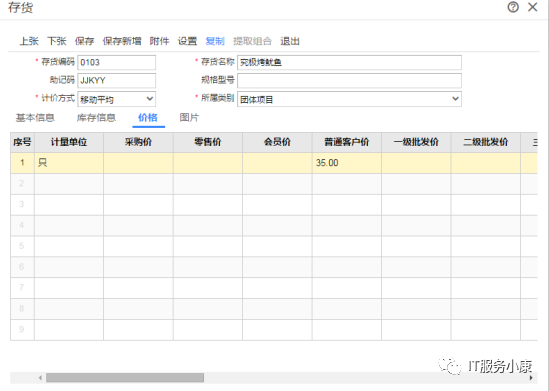Image resolution: width=549 pixels, height=391 pixels.
Task: Click the 一级批发价 column header
Action: (x=416, y=142)
